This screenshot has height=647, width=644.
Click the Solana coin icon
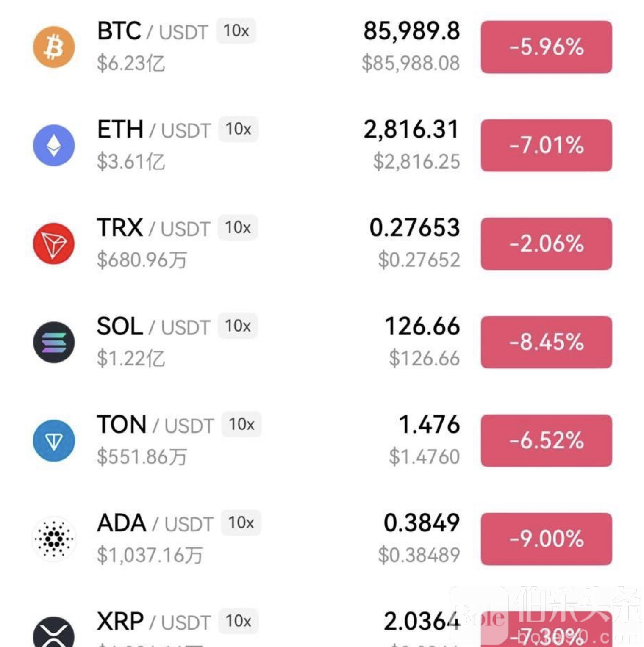pos(54,342)
